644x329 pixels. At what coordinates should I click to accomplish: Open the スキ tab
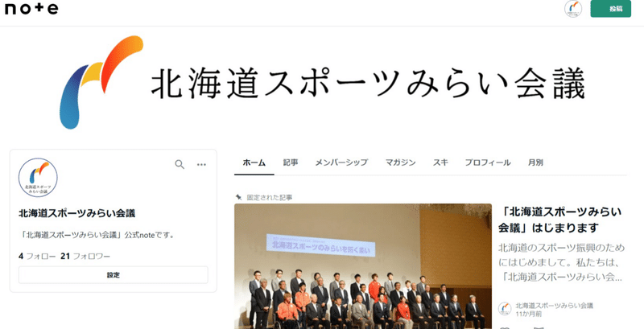click(440, 162)
